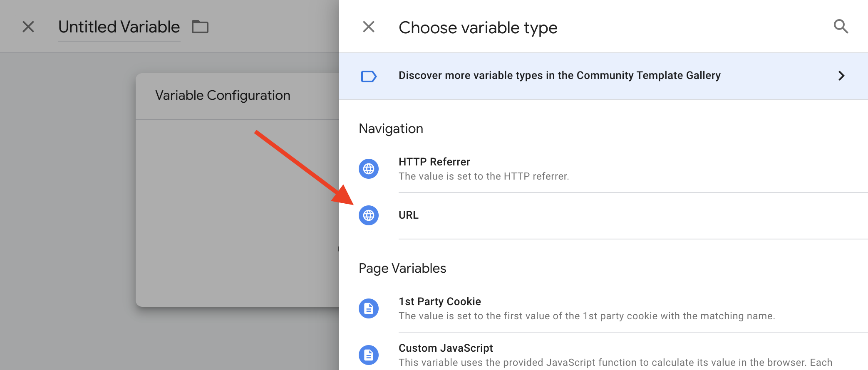Screen dimensions: 868x370
Task: Click the HTTP Referrer description text
Action: click(x=484, y=176)
